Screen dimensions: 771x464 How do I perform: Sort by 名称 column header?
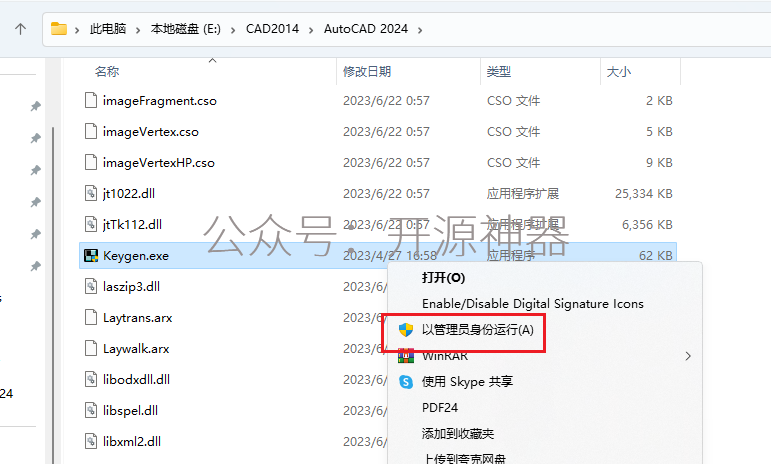pyautogui.click(x=107, y=72)
